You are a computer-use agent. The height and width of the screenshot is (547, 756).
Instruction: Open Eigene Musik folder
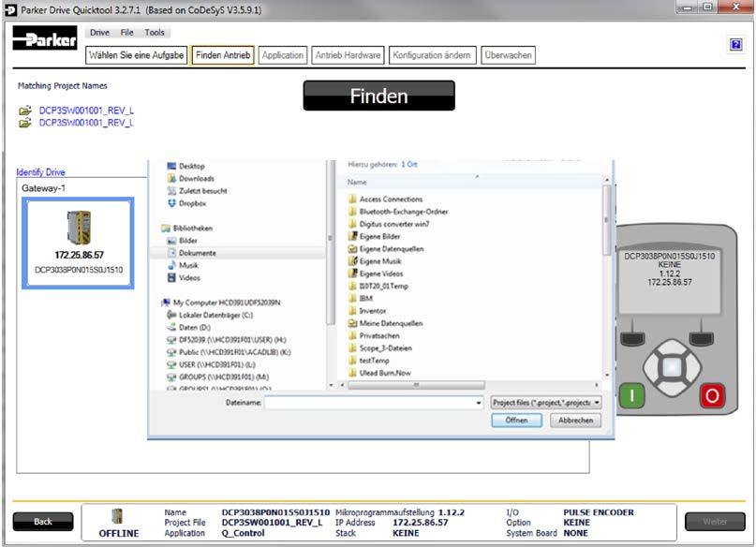click(375, 261)
